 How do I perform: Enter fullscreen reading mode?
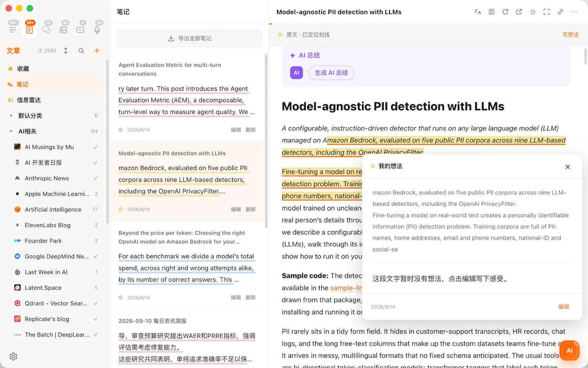[x=547, y=12]
